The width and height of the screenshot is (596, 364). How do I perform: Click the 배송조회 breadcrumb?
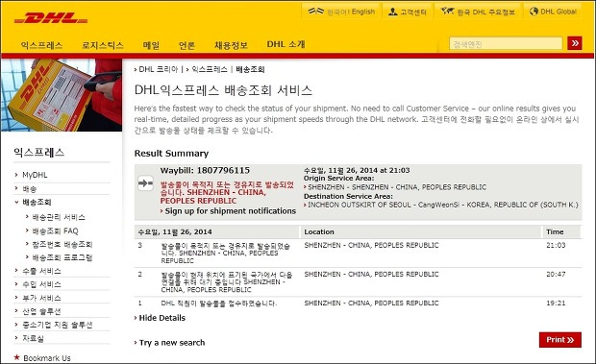click(x=250, y=69)
